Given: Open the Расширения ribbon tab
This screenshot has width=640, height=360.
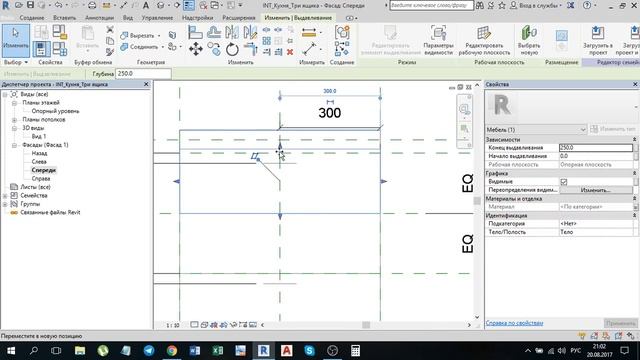Looking at the screenshot, I should tap(239, 18).
